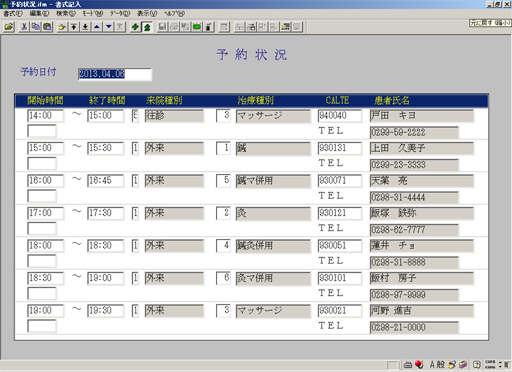Click the IME keyboard icon in tray
This screenshot has width=512, height=372.
click(x=408, y=365)
